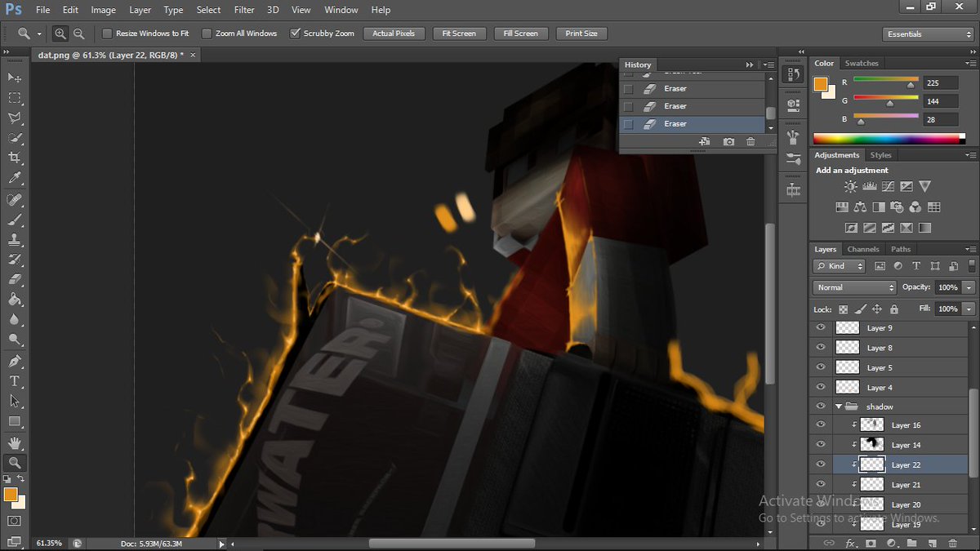Select the History Brush tool
980x551 pixels.
click(x=15, y=260)
